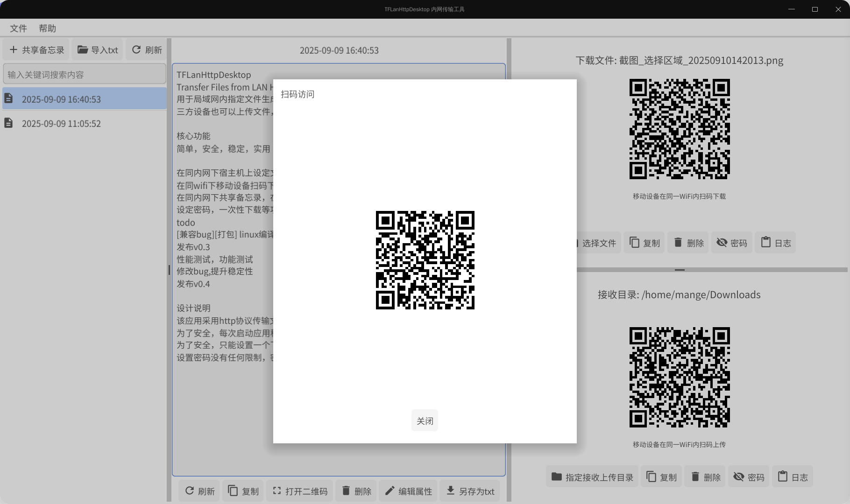Image resolution: width=850 pixels, height=504 pixels.
Task: Click the trash icon in the 接收目录 section
Action: click(x=695, y=476)
